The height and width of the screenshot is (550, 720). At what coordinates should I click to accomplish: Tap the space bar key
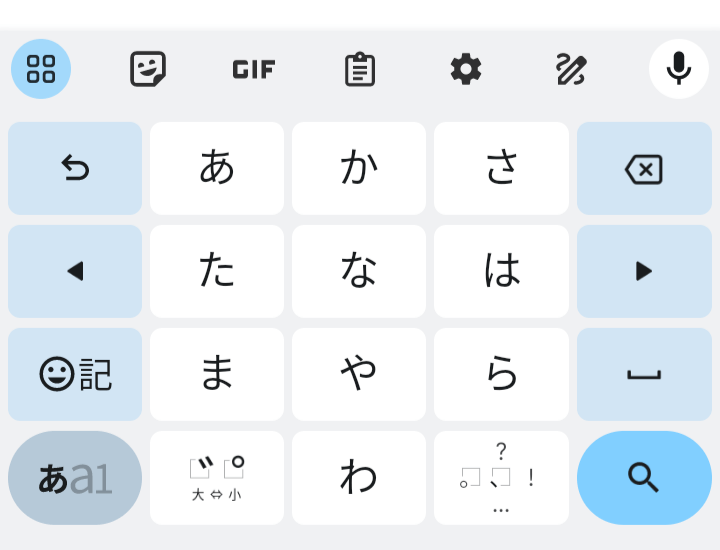pyautogui.click(x=644, y=374)
